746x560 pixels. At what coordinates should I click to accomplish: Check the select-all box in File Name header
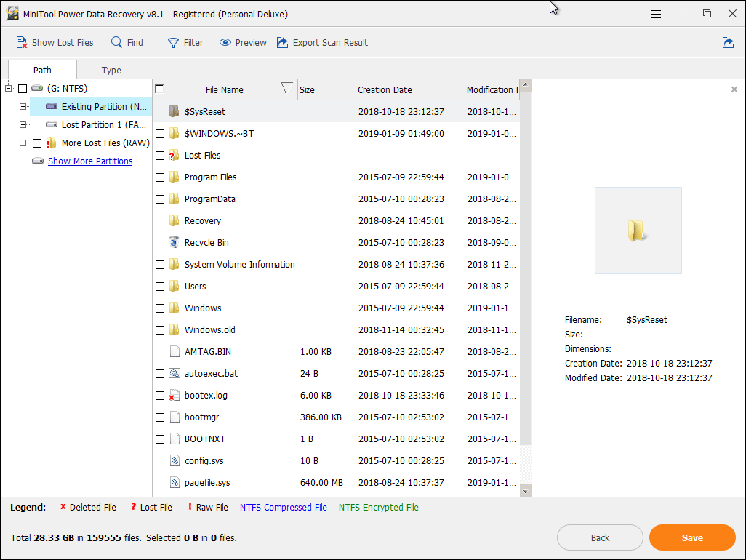pos(159,89)
